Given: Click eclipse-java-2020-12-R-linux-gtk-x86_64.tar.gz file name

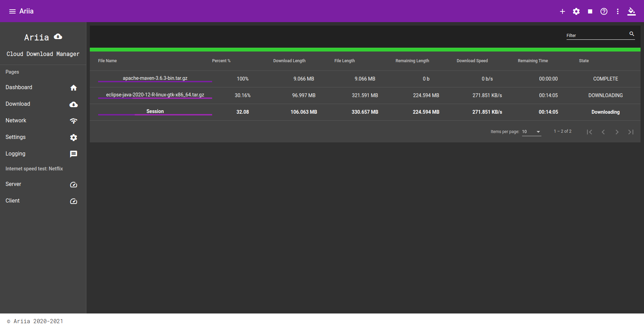Looking at the screenshot, I should click(x=155, y=95).
